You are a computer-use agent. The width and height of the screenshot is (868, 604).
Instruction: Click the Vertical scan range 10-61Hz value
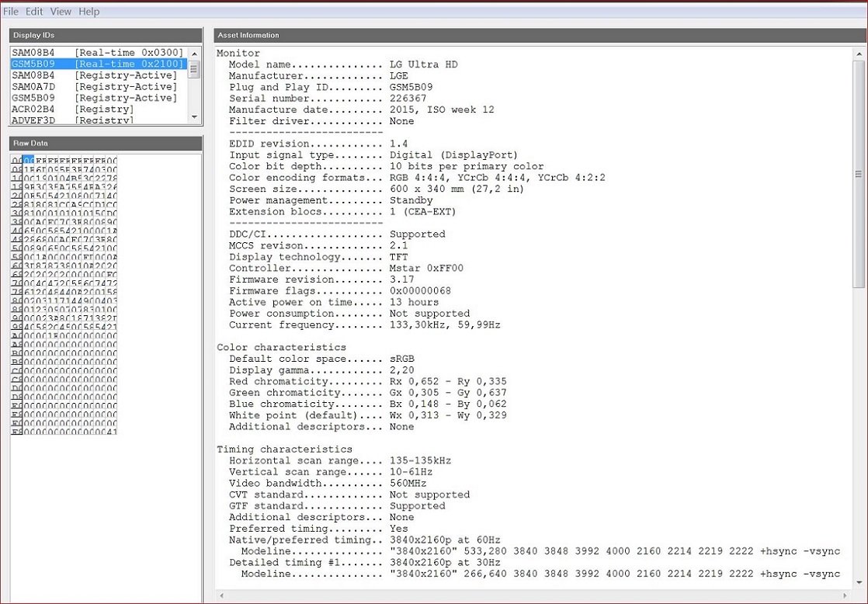coord(411,472)
